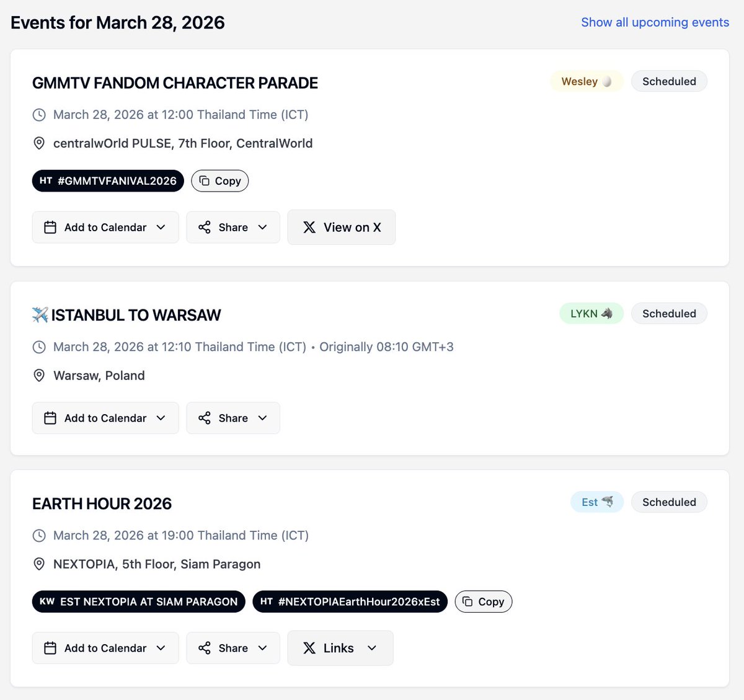The image size is (744, 700).
Task: Click the Warsaw, Poland location text
Action: pos(99,376)
